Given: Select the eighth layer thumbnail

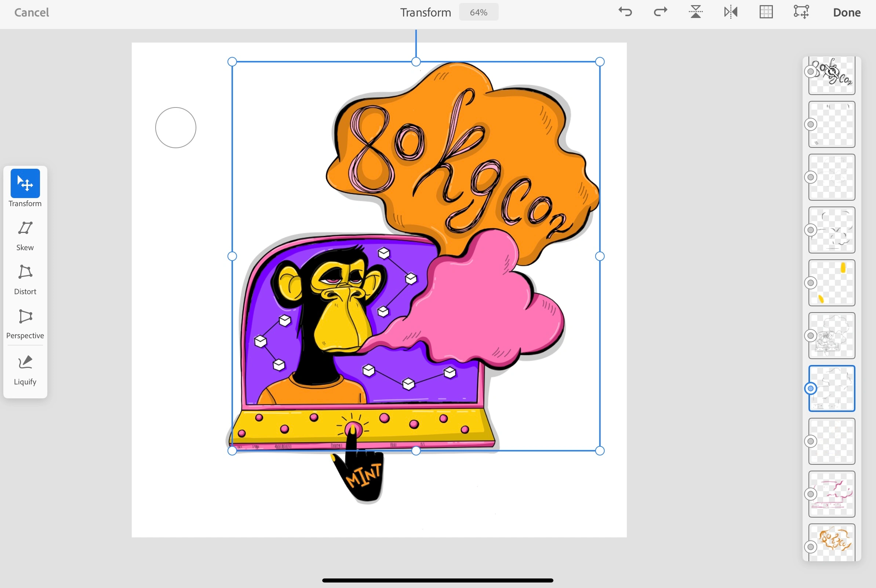Looking at the screenshot, I should 832,441.
